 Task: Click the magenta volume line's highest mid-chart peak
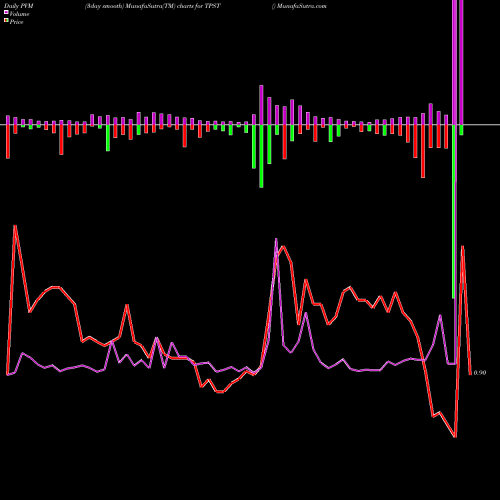pyautogui.click(x=276, y=239)
